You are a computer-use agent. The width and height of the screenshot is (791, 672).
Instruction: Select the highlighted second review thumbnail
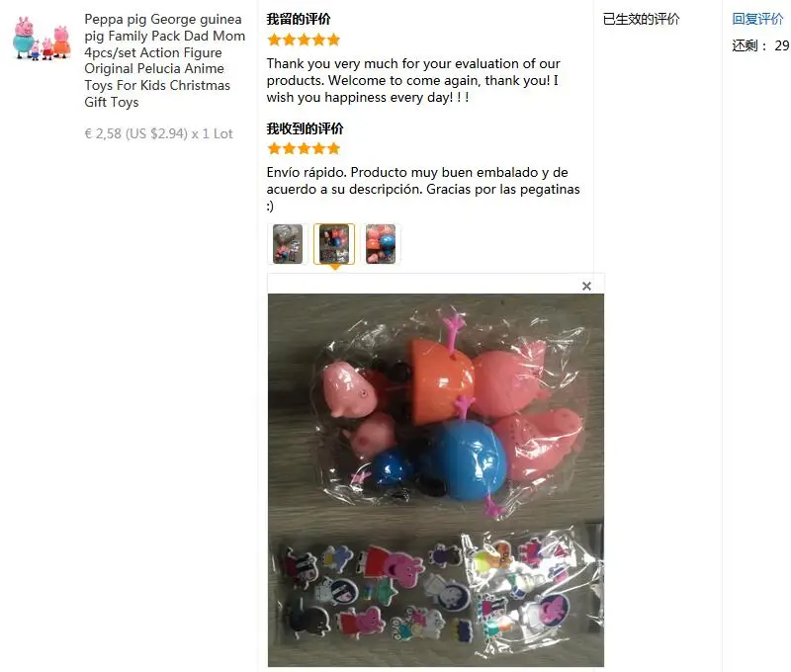click(334, 244)
